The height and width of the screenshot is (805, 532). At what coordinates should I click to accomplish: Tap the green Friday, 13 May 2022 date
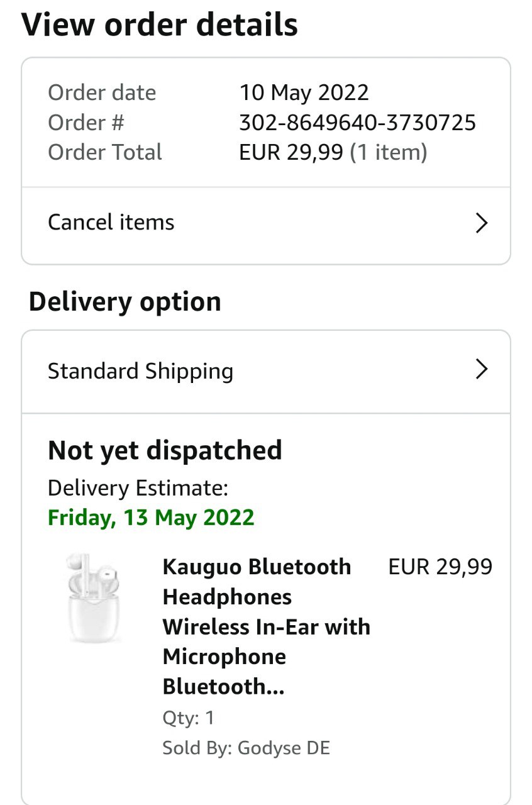151,518
